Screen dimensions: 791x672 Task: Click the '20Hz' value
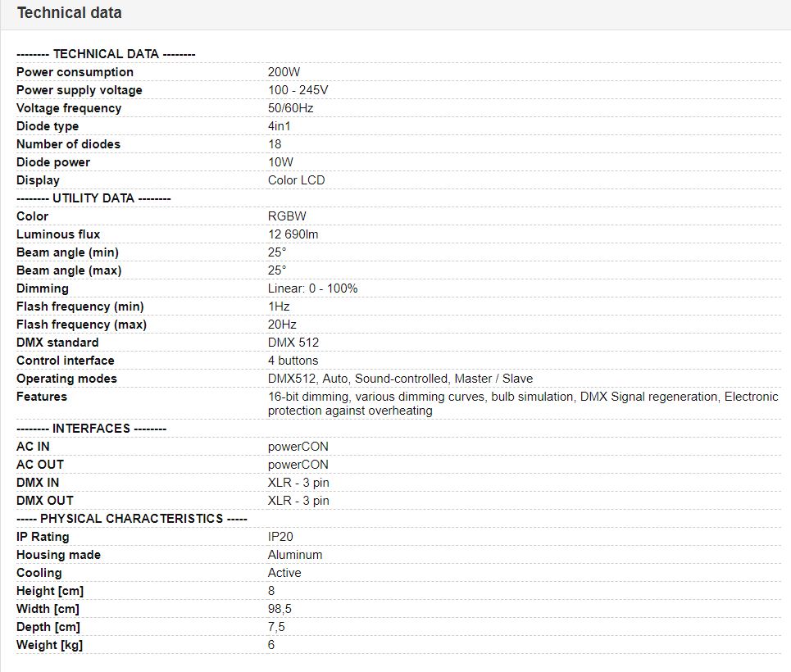coord(282,325)
